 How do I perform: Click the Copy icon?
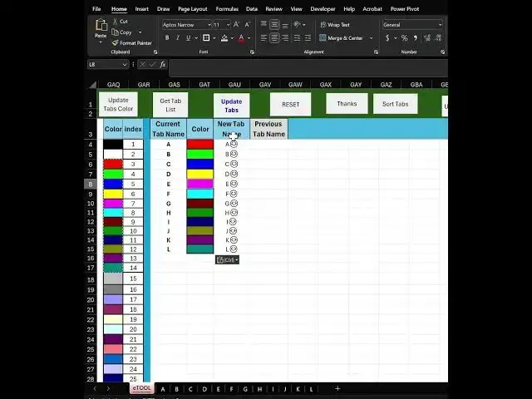(116, 32)
